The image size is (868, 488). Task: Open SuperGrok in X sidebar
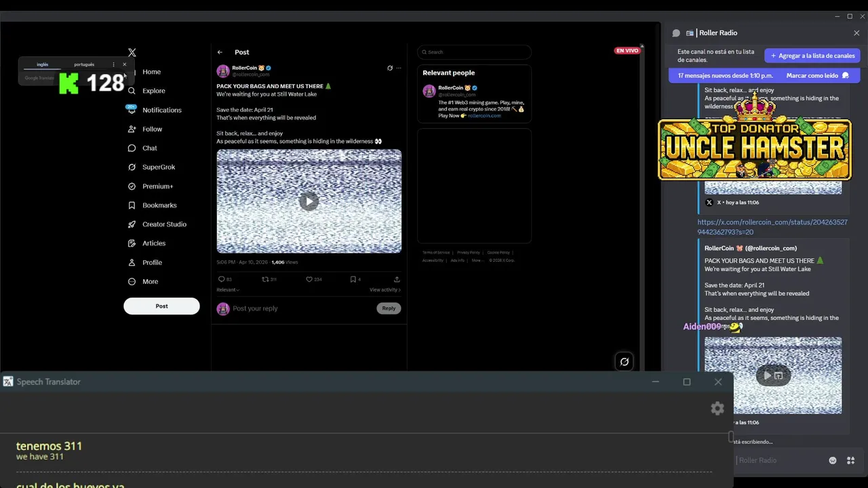click(158, 167)
